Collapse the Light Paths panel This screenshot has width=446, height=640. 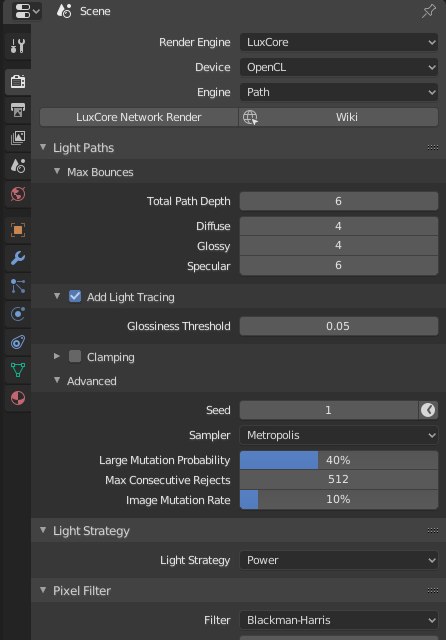[43, 147]
